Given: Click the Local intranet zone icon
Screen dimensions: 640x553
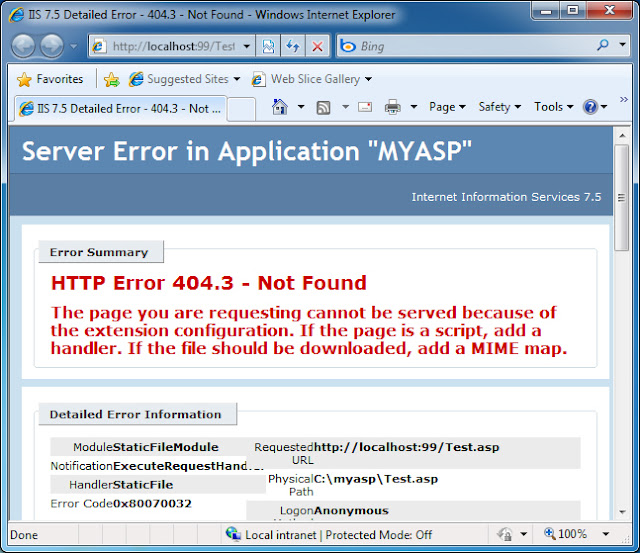Looking at the screenshot, I should [x=233, y=534].
